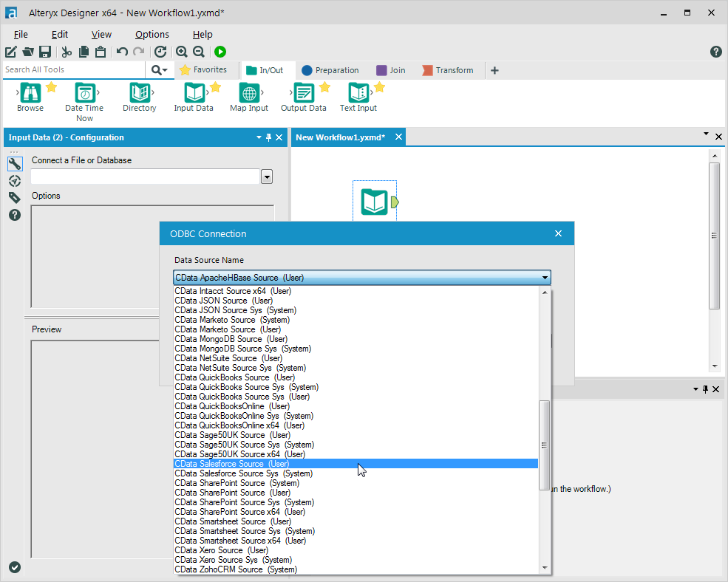Open the annotation tag tab in sidebar
The image size is (728, 582).
(15, 198)
